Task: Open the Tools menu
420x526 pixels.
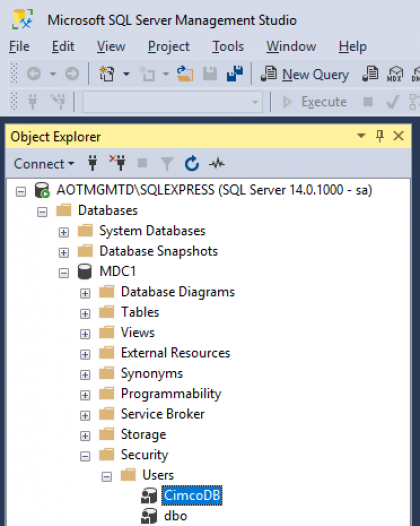Action: point(228,46)
